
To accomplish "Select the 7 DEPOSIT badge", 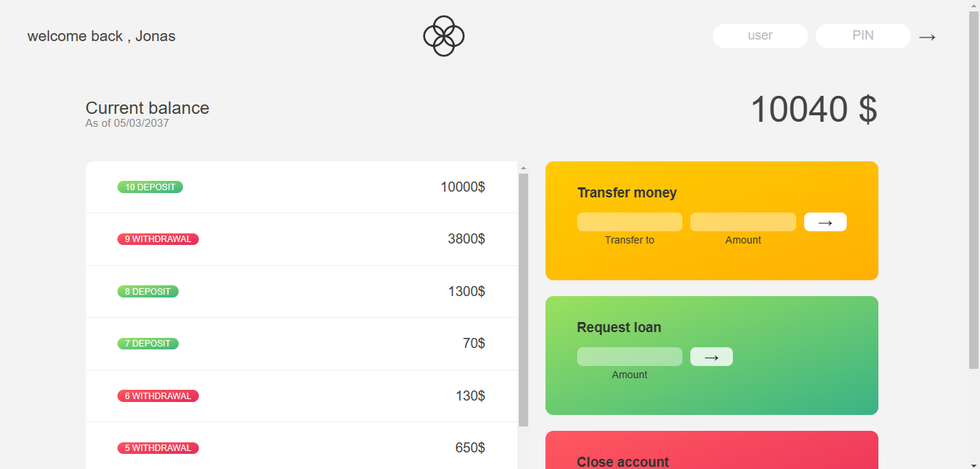I will [x=148, y=344].
